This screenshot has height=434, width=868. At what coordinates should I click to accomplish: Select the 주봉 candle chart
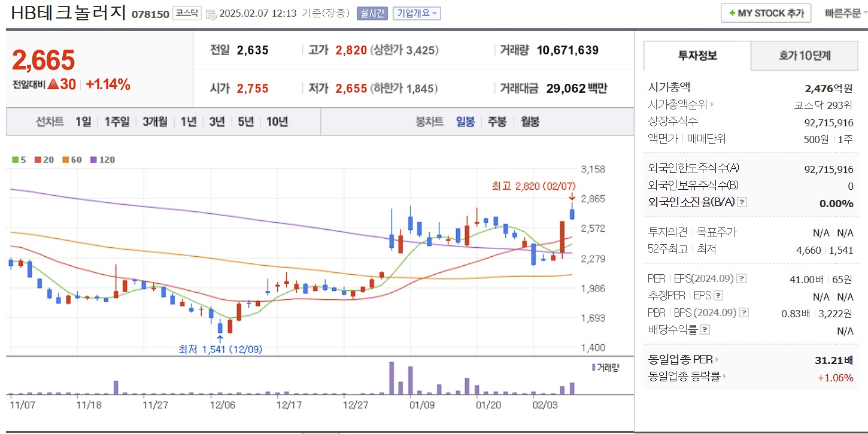[x=497, y=122]
